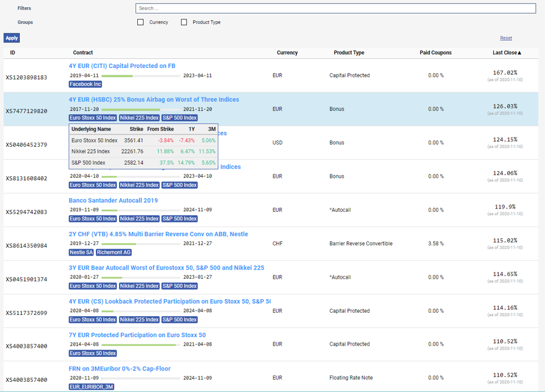Open the Banco Santander Autocall 2019 contract

113,201
